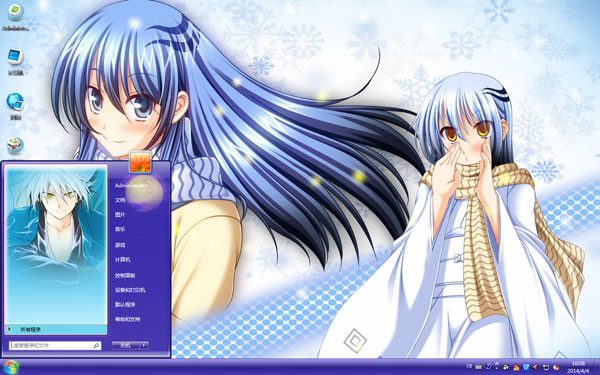Open 游戏 (Games) in Start menu
Viewport: 600px width, 375px height.
tap(120, 245)
